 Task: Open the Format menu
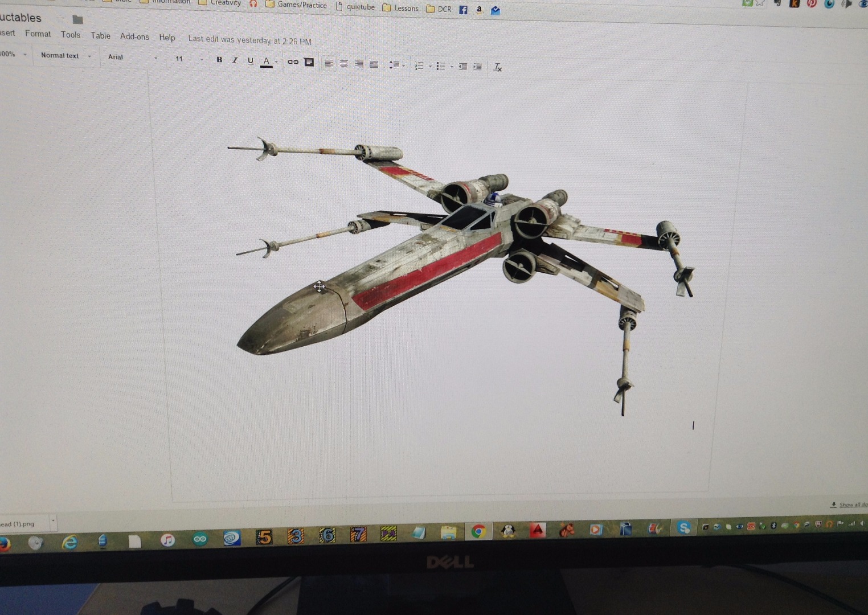(x=38, y=34)
